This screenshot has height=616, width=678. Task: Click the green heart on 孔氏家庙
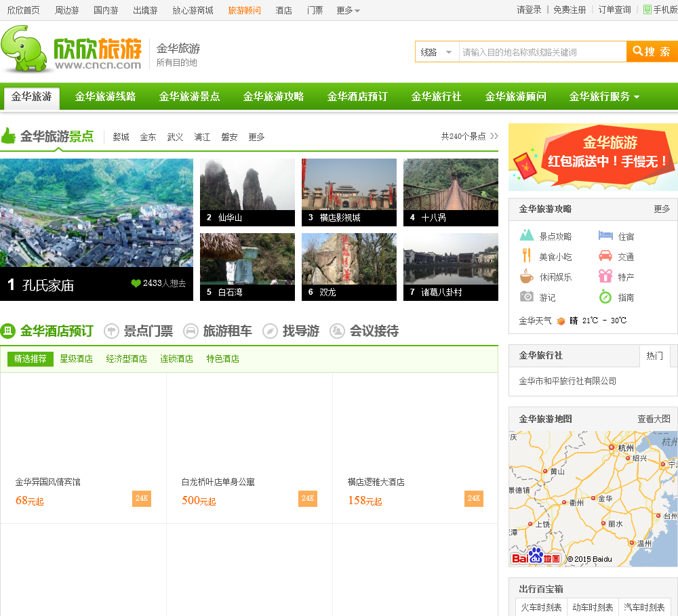(136, 283)
